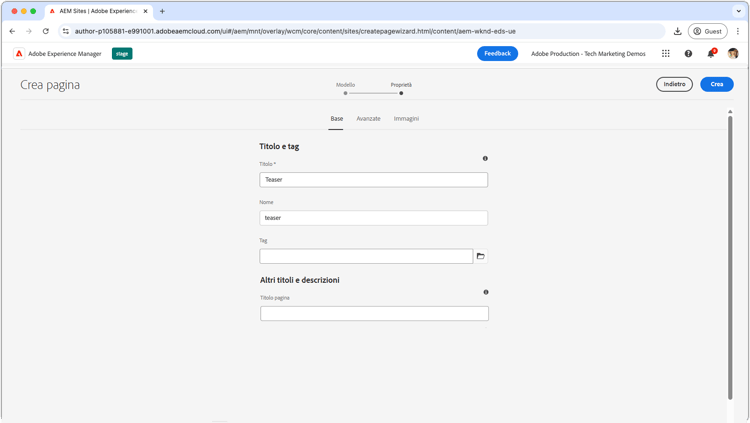Show info tooltip next to Titolo pagina
The width and height of the screenshot is (750, 423).
[485, 292]
